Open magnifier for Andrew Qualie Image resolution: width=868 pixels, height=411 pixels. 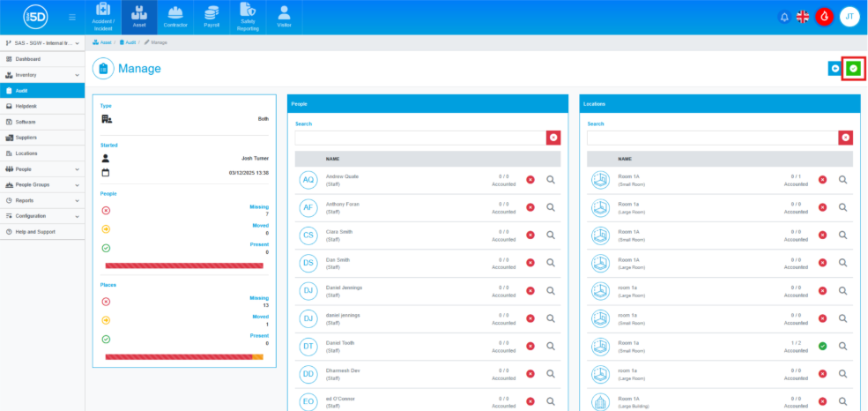click(x=551, y=180)
